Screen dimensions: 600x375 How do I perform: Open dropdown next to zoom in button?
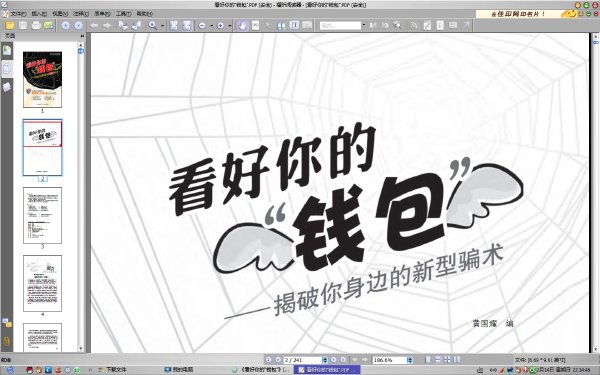(230, 26)
